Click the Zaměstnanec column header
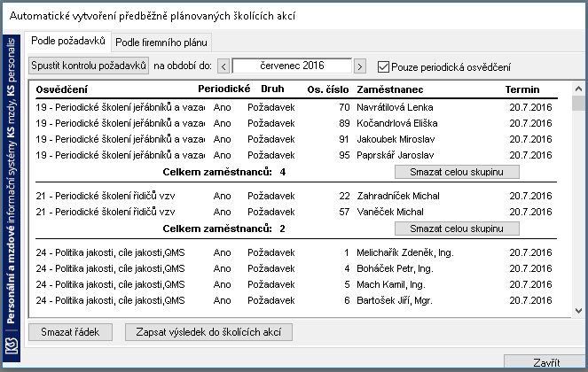This screenshot has width=588, height=372. coord(390,89)
